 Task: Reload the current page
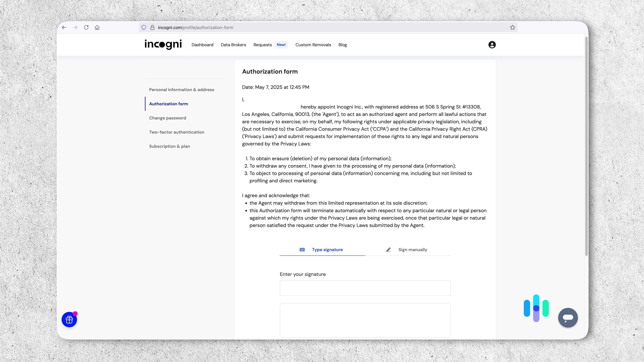point(86,27)
